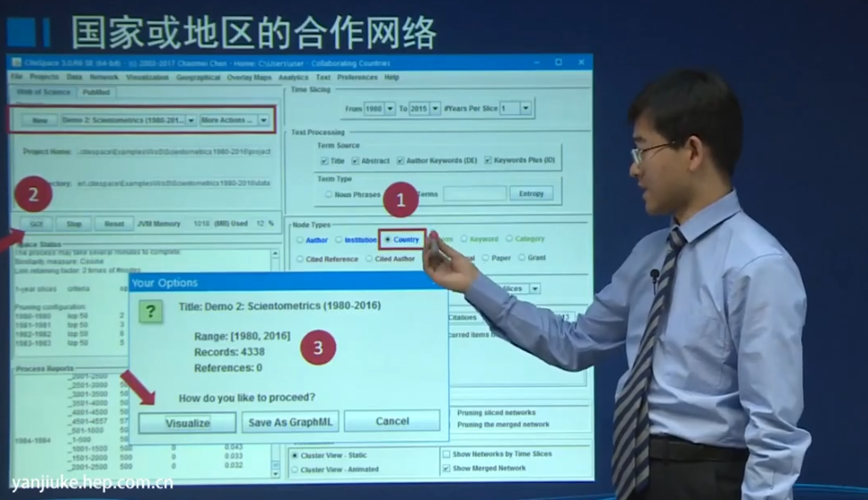The width and height of the screenshot is (868, 500).
Task: Click scroll down arrow in Process Reports panel
Action: [275, 474]
